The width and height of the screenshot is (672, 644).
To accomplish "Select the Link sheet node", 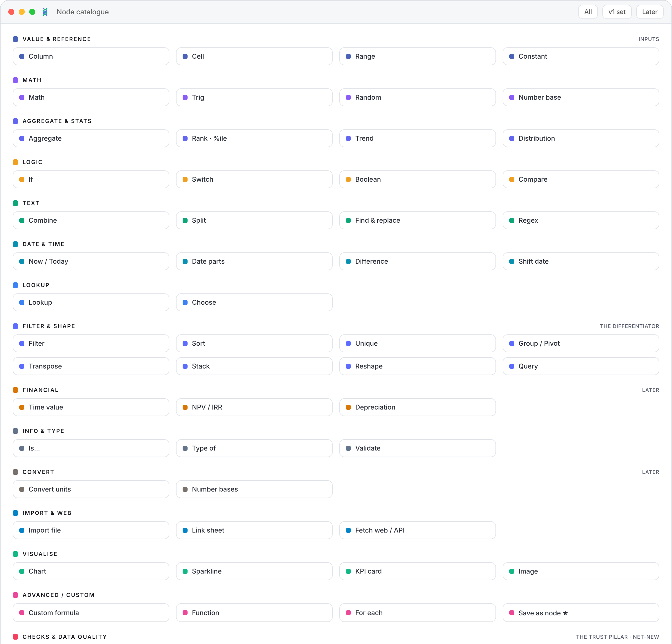I will pos(254,530).
